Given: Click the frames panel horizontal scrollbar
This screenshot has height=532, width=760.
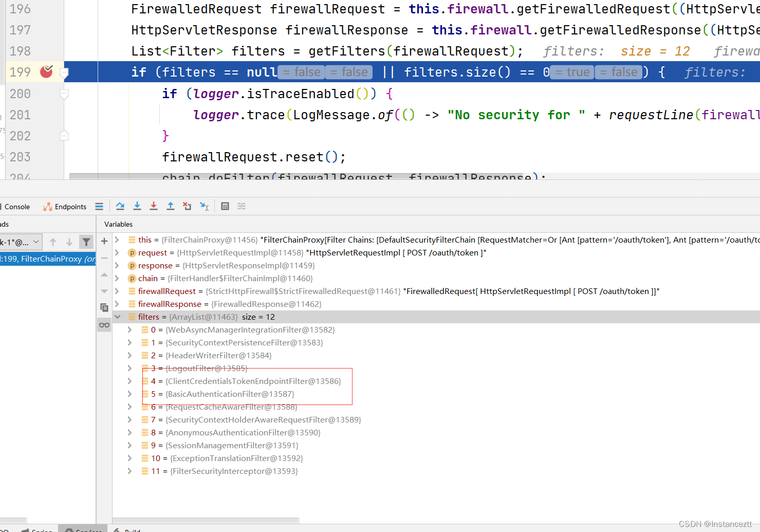Looking at the screenshot, I should click(13, 520).
